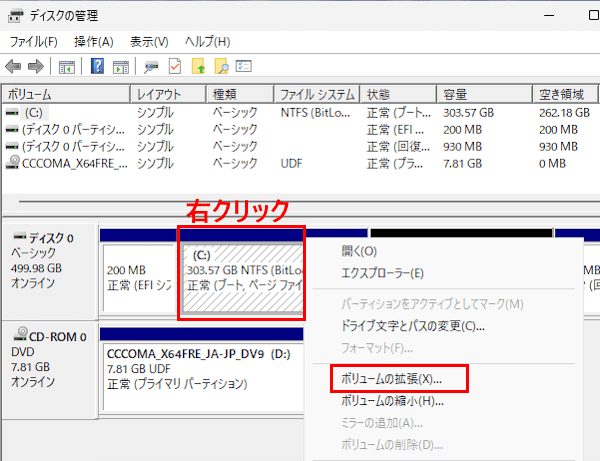
Task: Sort by the ファイル システム column header
Action: (317, 94)
